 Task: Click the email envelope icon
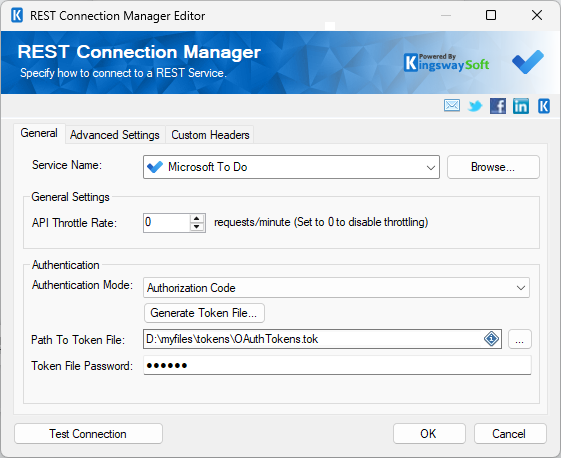[452, 106]
